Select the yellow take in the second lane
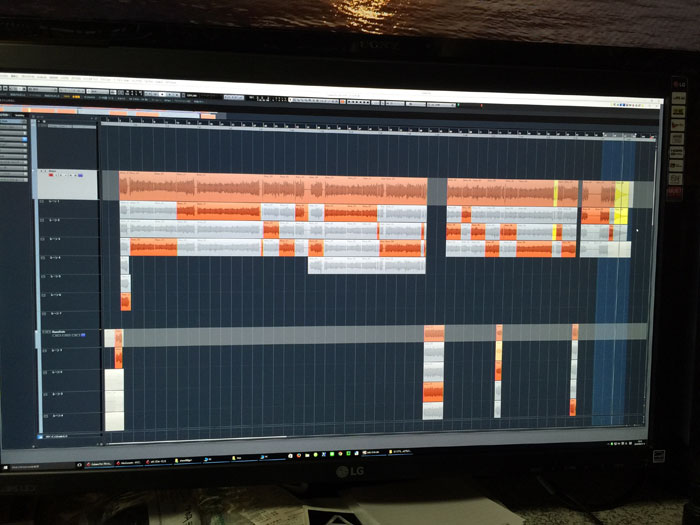Screen dimensions: 700x525 tap(554, 232)
